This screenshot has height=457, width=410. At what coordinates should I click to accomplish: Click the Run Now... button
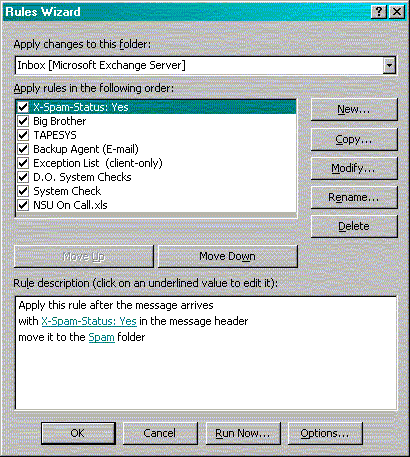(243, 433)
